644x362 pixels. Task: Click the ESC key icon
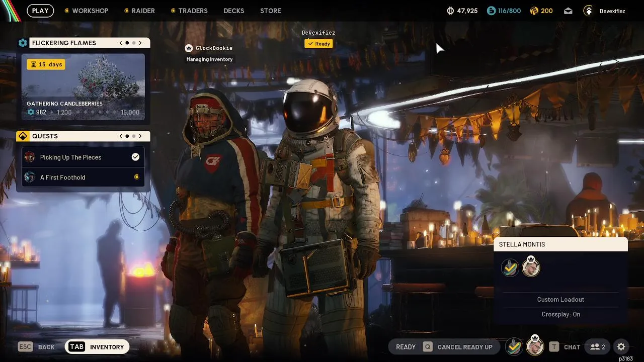[25, 347]
